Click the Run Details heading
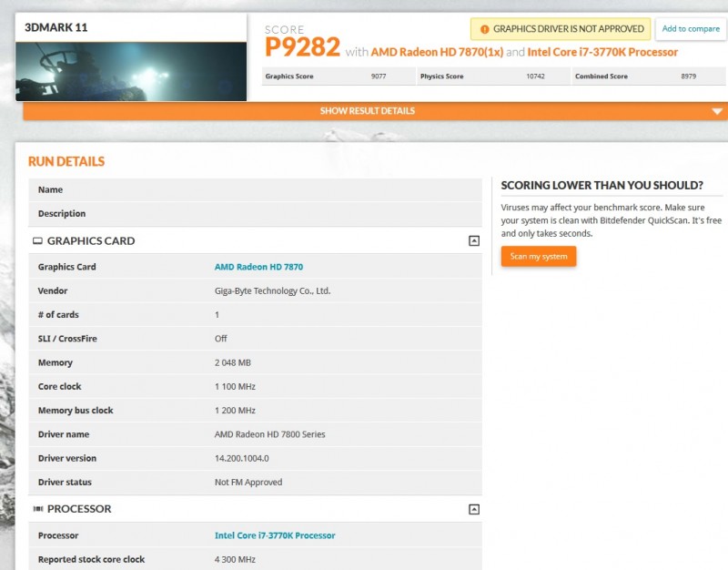This screenshot has width=728, height=570. (66, 161)
